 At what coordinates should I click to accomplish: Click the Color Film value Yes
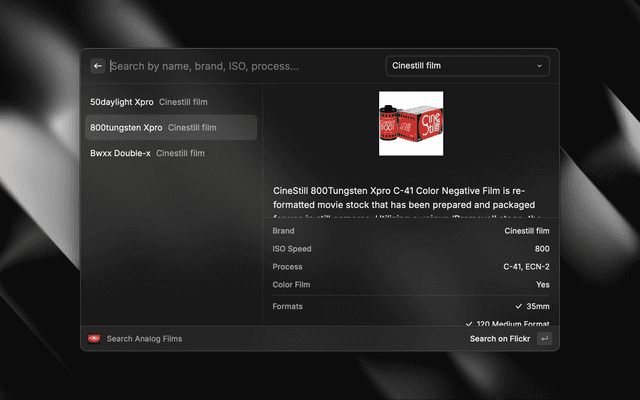tap(541, 285)
